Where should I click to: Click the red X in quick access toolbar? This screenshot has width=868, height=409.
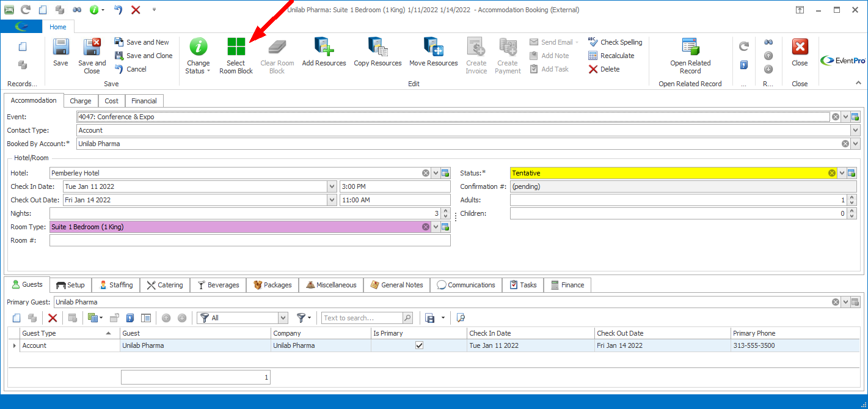[x=136, y=10]
